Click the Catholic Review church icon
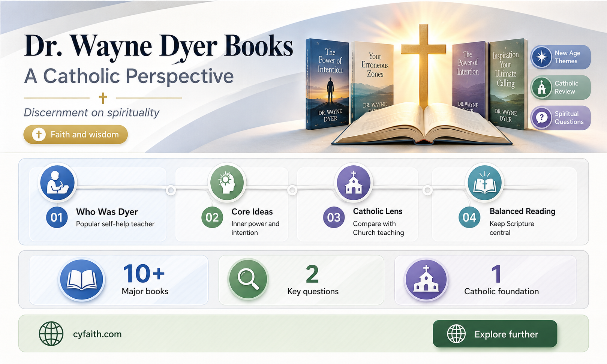The height and width of the screenshot is (364, 607). [x=541, y=87]
